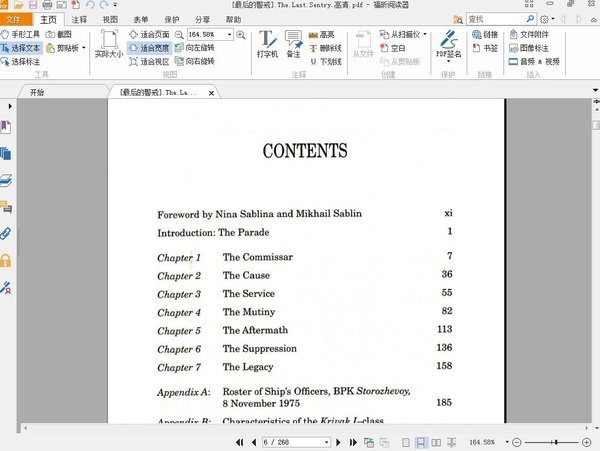Image resolution: width=600 pixels, height=451 pixels.
Task: Take a snapshot with 截图
Action: click(x=59, y=34)
